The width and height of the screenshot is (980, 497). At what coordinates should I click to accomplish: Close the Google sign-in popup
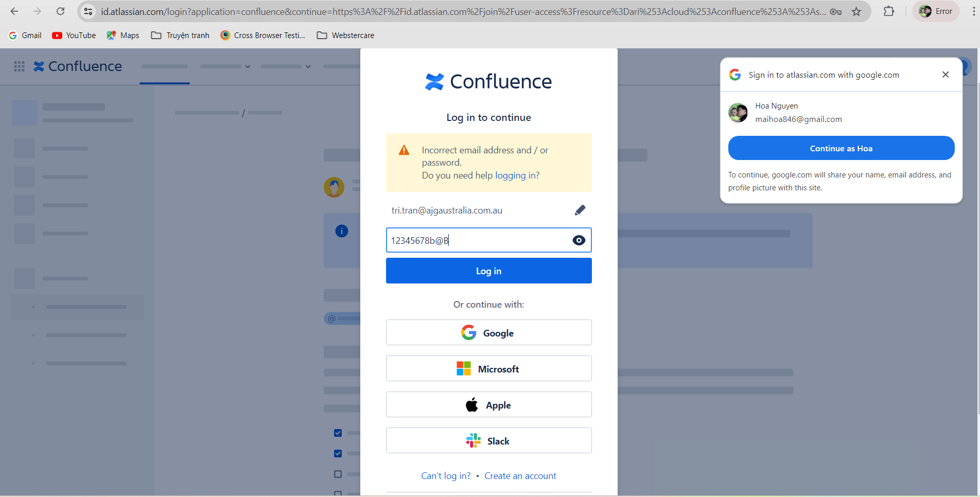(946, 75)
